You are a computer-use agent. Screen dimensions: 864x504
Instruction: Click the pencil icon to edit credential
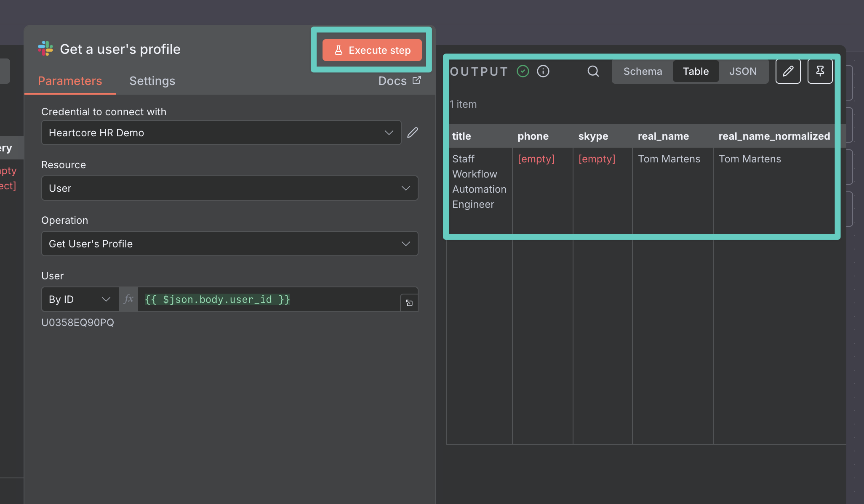click(413, 133)
